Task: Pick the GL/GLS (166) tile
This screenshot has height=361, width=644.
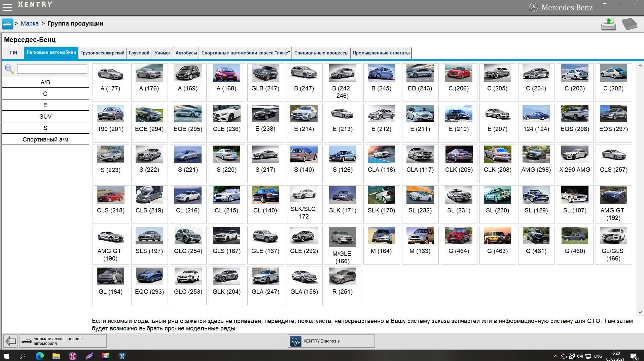Action: [613, 245]
